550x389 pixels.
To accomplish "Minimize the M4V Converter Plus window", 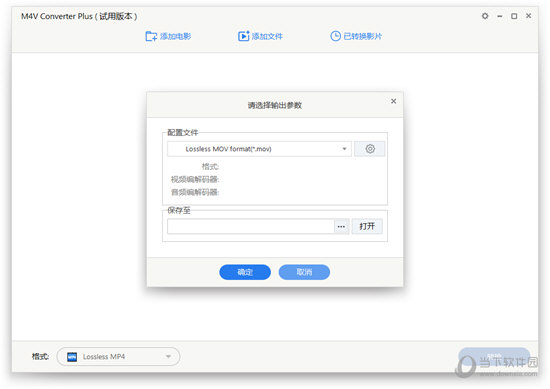I will point(500,16).
